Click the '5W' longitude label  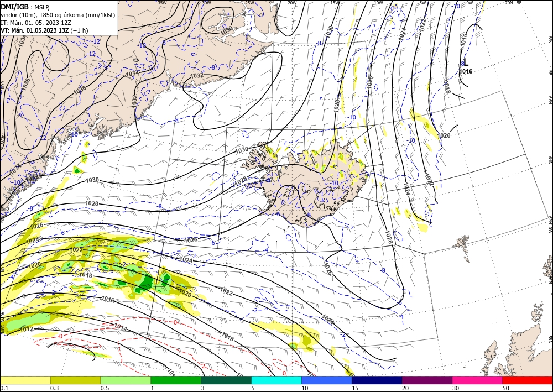[422, 3]
